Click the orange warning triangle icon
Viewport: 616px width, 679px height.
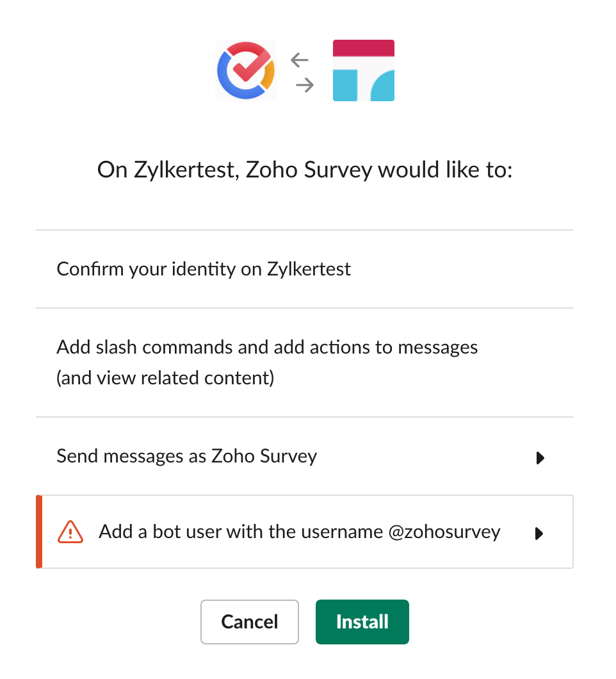tap(70, 532)
